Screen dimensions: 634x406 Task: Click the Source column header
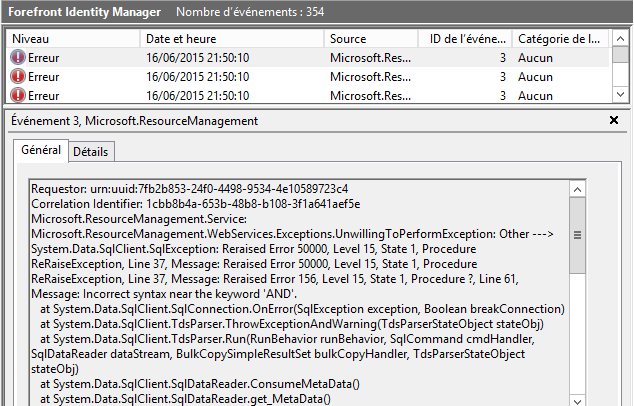pos(371,39)
